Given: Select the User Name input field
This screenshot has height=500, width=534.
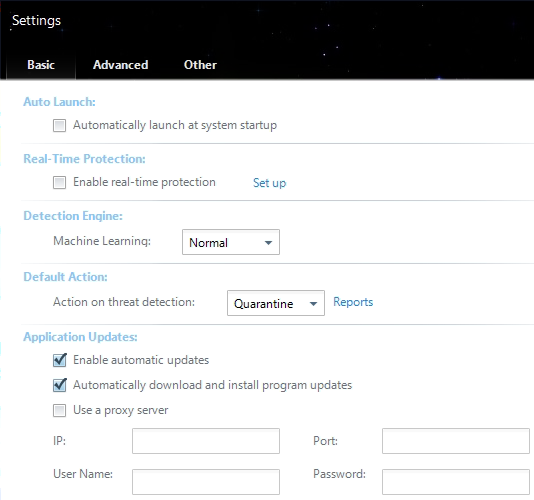Looking at the screenshot, I should (x=206, y=482).
